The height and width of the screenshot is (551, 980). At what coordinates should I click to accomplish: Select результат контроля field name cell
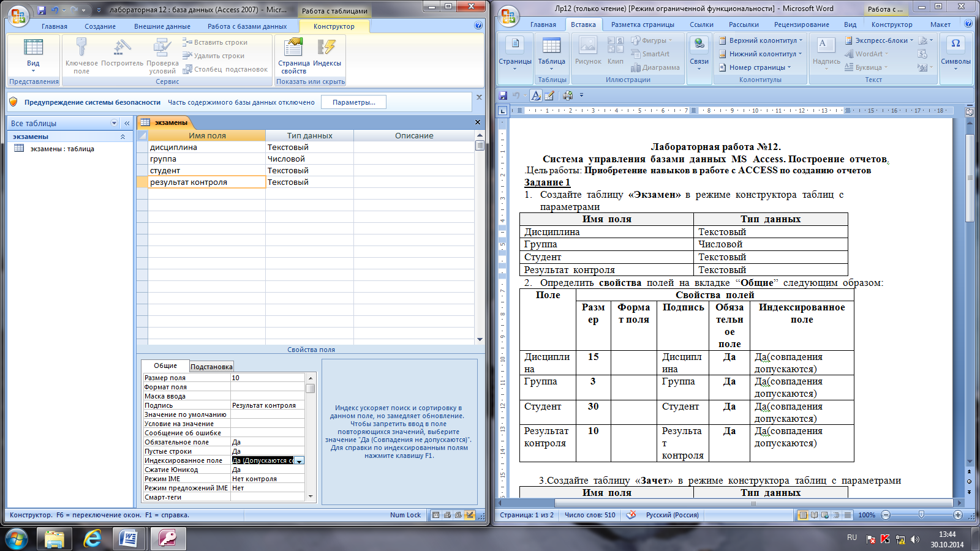tap(206, 182)
